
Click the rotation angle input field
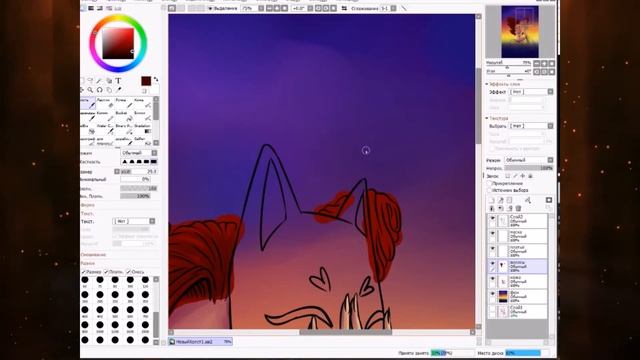pyautogui.click(x=299, y=8)
